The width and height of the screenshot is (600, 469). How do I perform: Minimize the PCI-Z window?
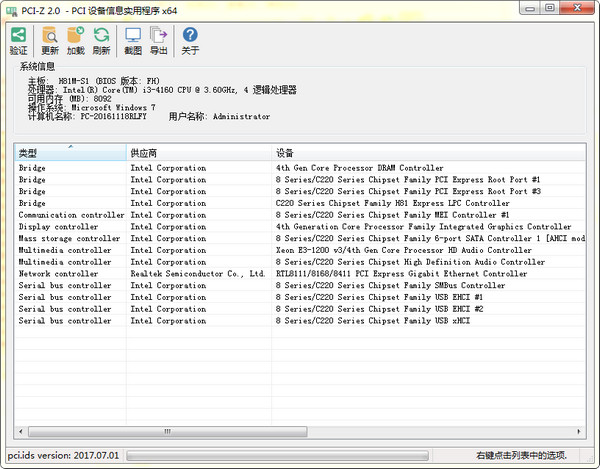point(530,8)
